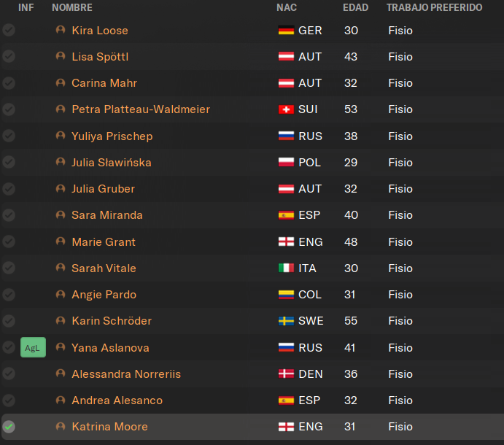Open Andrea Alesanco's staff profile

point(117,400)
